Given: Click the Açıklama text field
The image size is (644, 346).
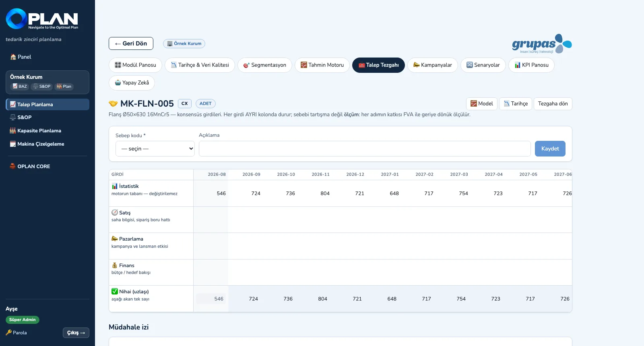Looking at the screenshot, I should coord(365,148).
